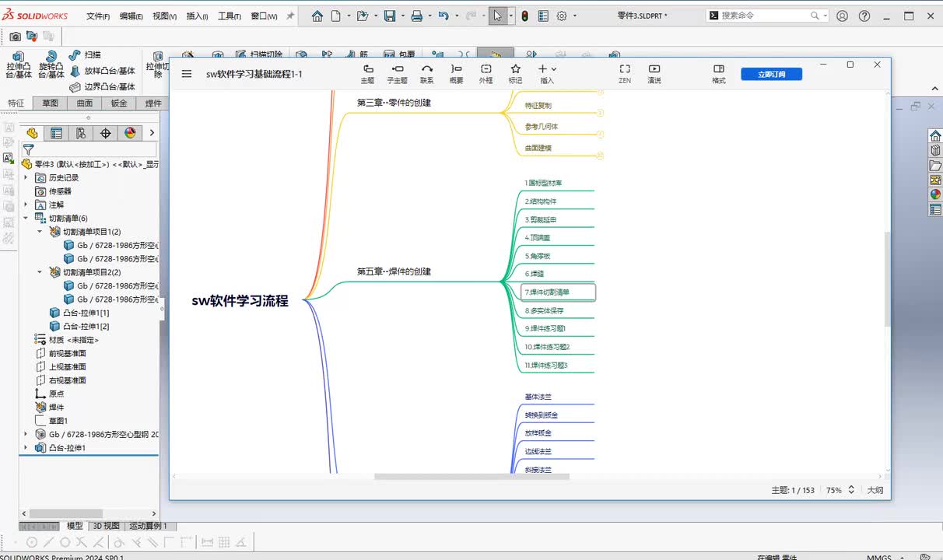Screen dimensions: 943x560
Task: Switch to the 钣金 ribbon tab
Action: [119, 103]
